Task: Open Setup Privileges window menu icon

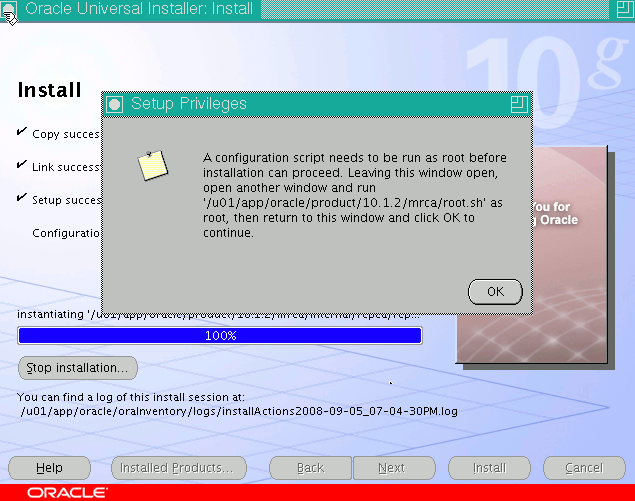Action: 115,104
